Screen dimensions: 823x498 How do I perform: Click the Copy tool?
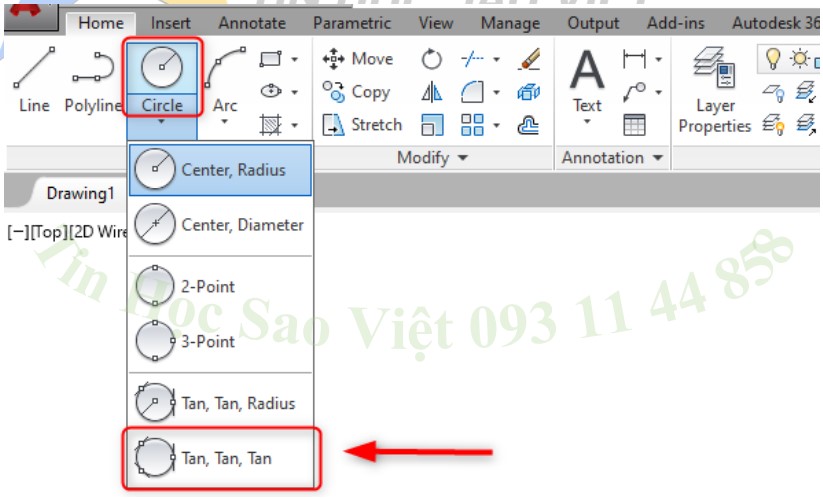tap(356, 92)
